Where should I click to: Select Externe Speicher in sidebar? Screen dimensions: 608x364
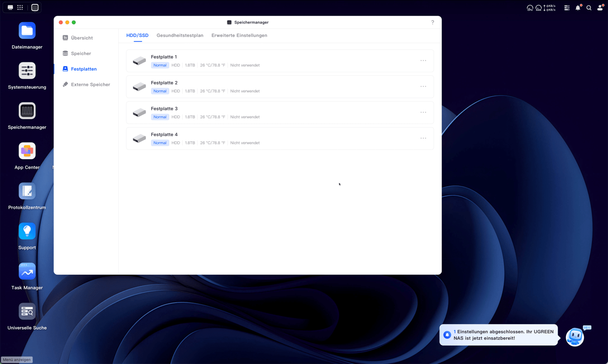(x=90, y=85)
